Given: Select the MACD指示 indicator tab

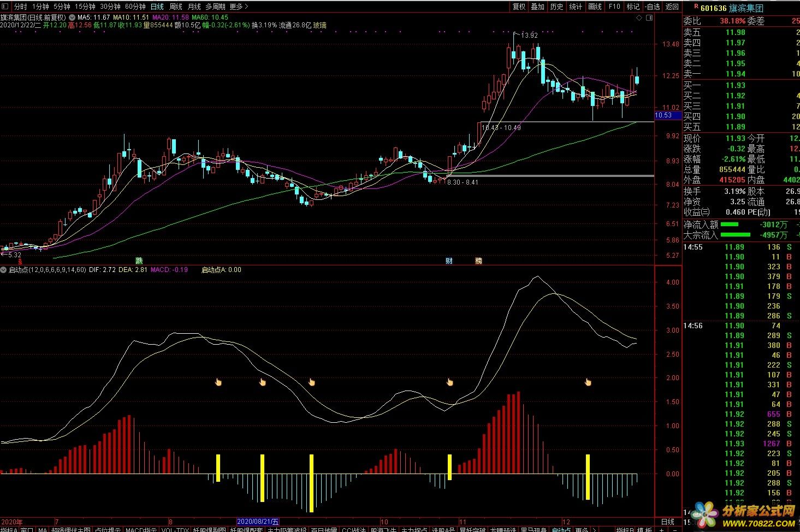Looking at the screenshot, I should pyautogui.click(x=141, y=530).
